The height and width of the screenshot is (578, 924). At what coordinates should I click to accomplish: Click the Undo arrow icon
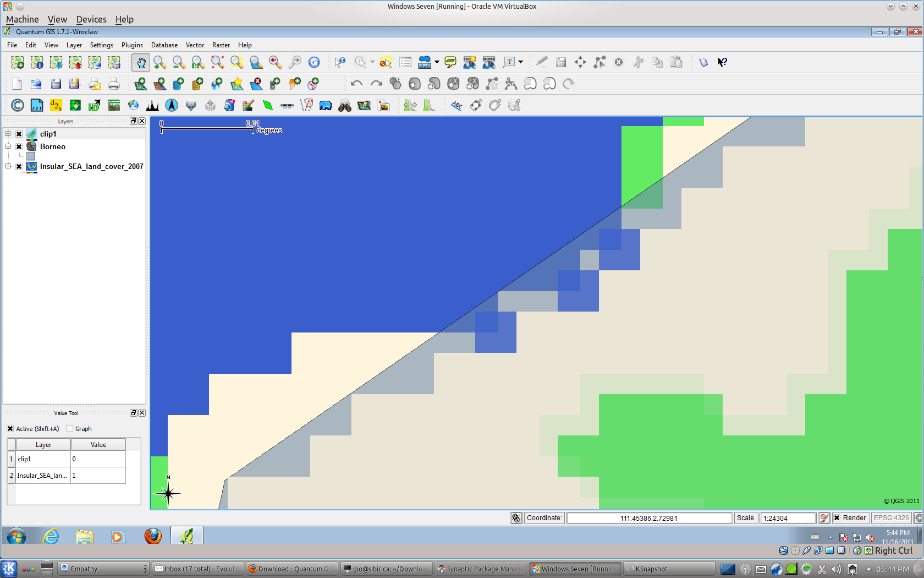coord(356,84)
